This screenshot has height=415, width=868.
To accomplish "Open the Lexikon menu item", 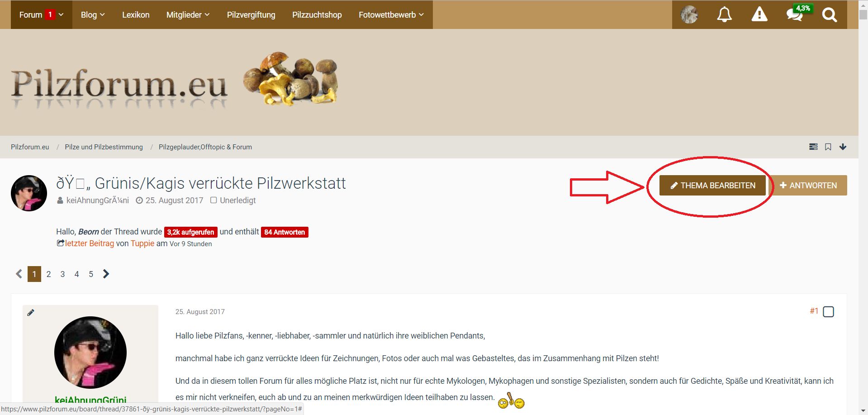I will (136, 14).
